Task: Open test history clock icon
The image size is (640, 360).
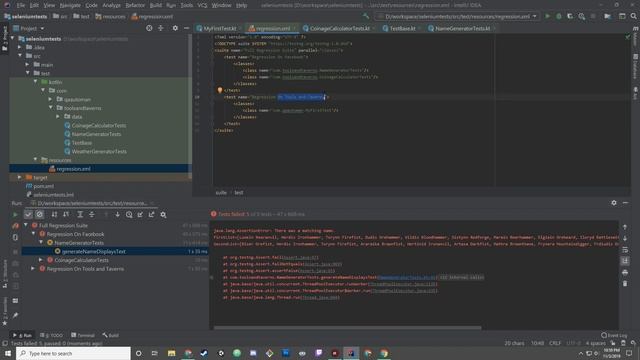Action: [x=129, y=214]
